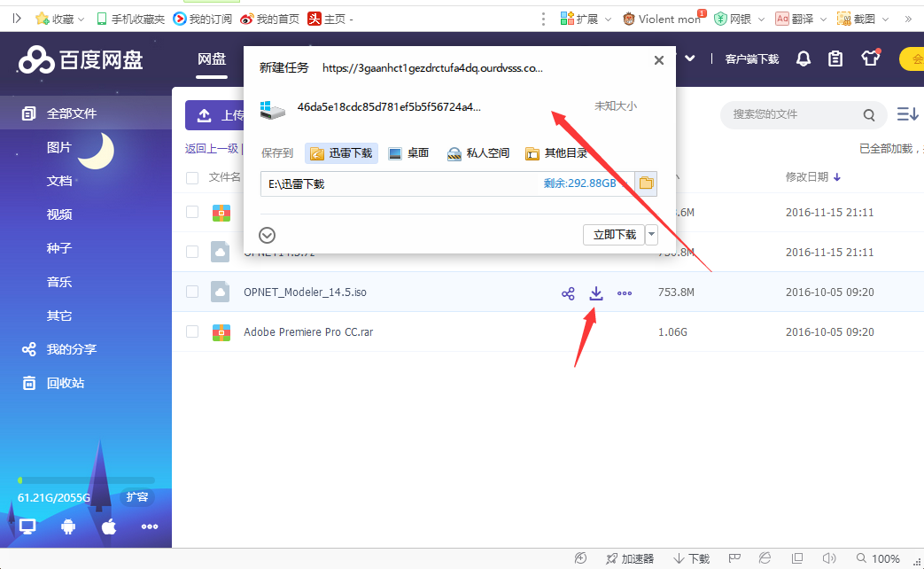The image size is (924, 569).
Task: Click the cloud file icon of OPNET_Modeler_14.5.iso
Action: point(221,292)
